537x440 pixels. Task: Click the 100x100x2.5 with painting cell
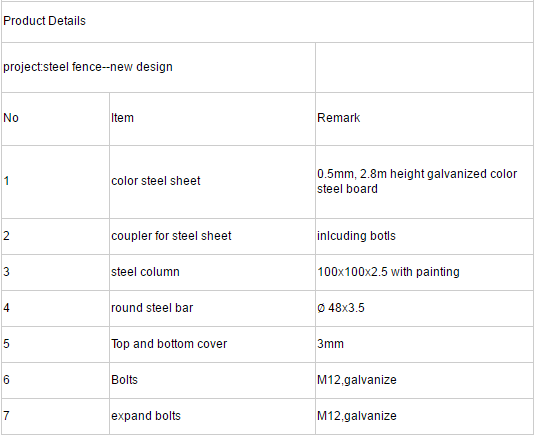tap(424, 272)
